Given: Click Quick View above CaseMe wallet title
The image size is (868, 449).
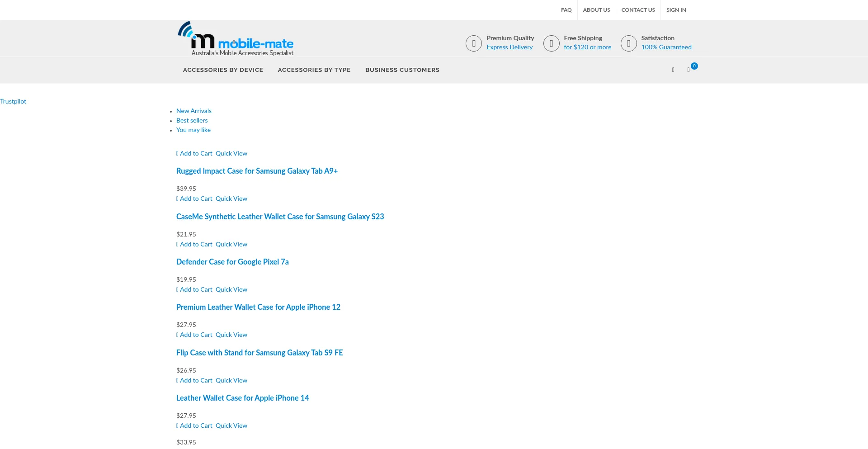Looking at the screenshot, I should pos(231,199).
